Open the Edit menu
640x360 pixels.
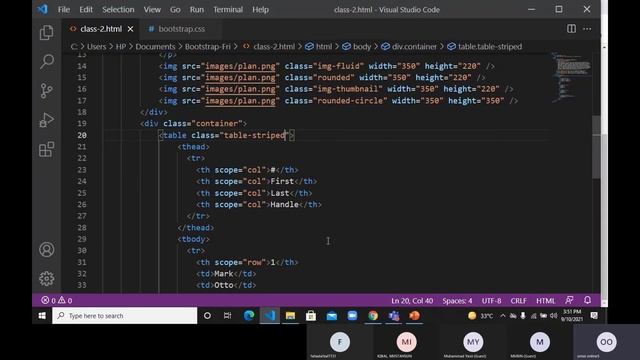click(86, 9)
